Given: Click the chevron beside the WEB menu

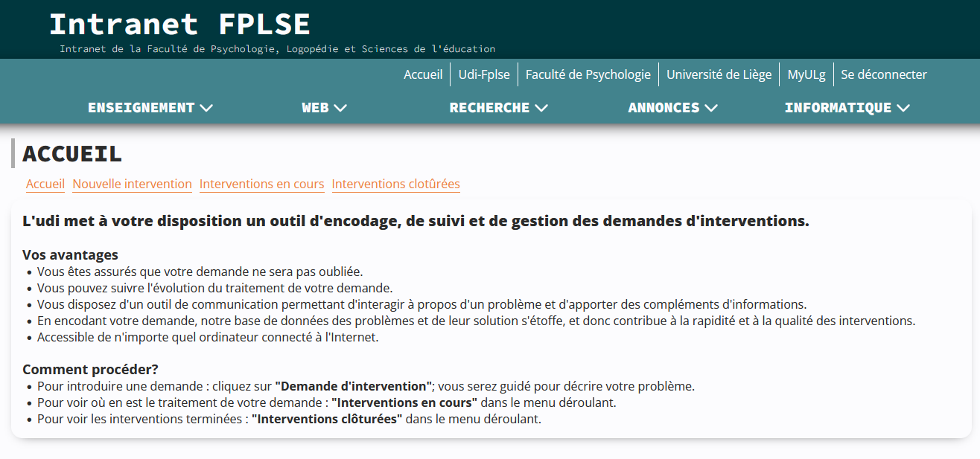Looking at the screenshot, I should (x=340, y=108).
